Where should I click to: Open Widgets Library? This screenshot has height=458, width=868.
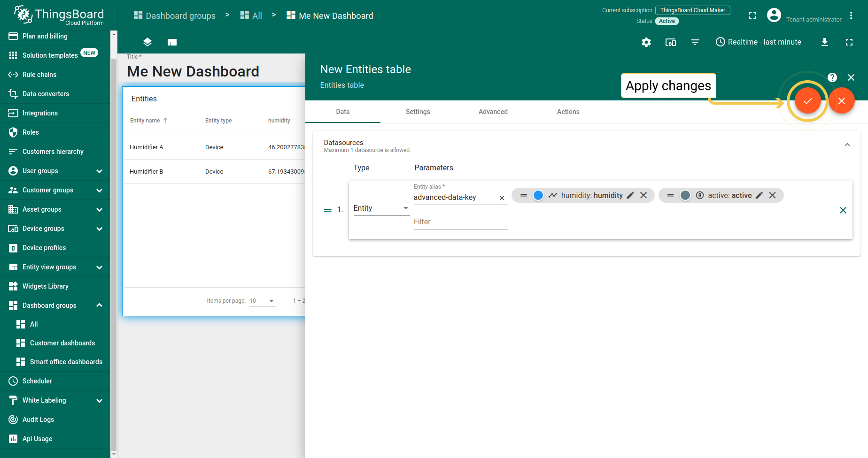pyautogui.click(x=55, y=286)
